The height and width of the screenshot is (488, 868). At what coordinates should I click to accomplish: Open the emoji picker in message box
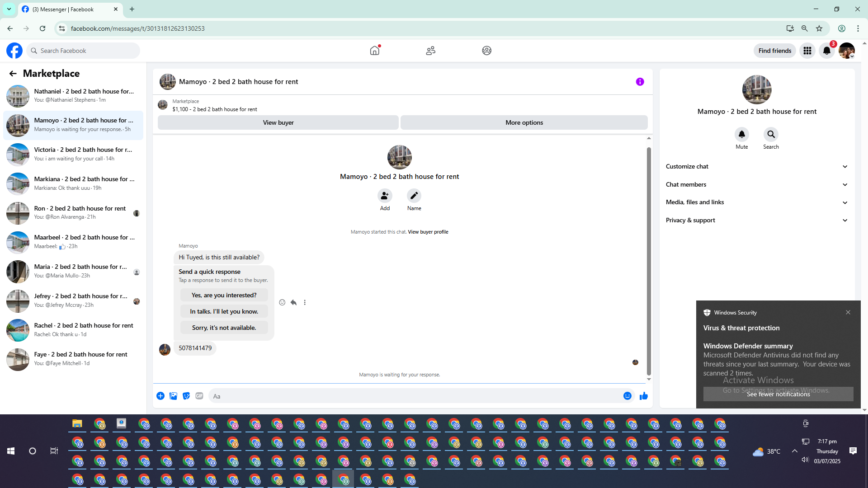627,396
